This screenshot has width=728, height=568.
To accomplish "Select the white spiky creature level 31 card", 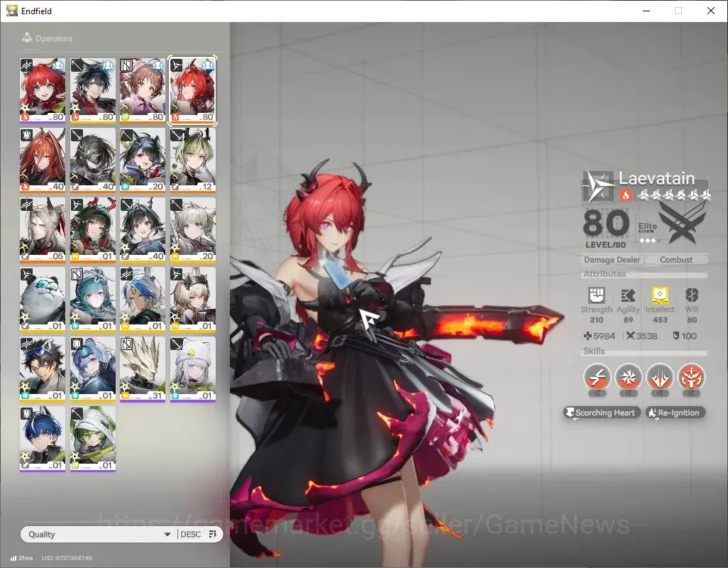I will [x=143, y=368].
